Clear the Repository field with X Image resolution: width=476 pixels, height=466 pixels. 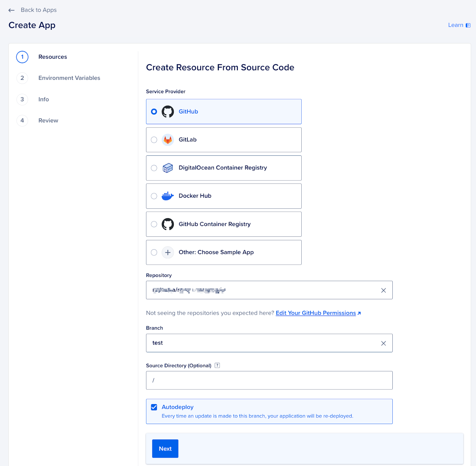[x=383, y=290]
